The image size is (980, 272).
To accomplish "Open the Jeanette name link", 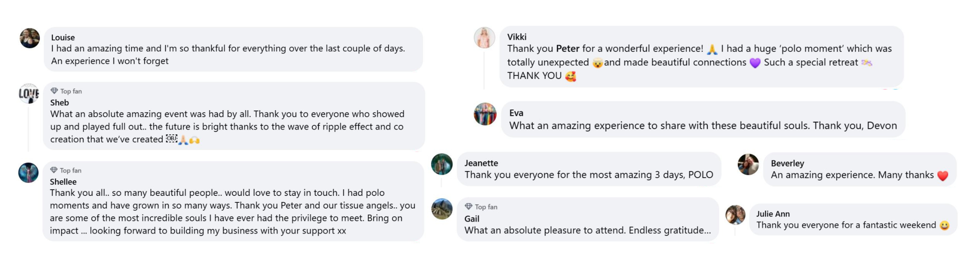I will coord(481,163).
